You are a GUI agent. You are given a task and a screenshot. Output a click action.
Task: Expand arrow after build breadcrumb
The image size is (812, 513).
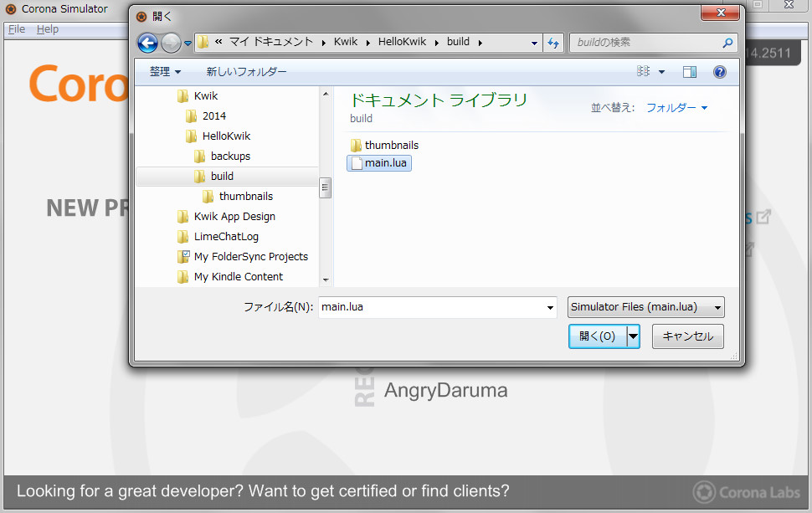pos(481,43)
